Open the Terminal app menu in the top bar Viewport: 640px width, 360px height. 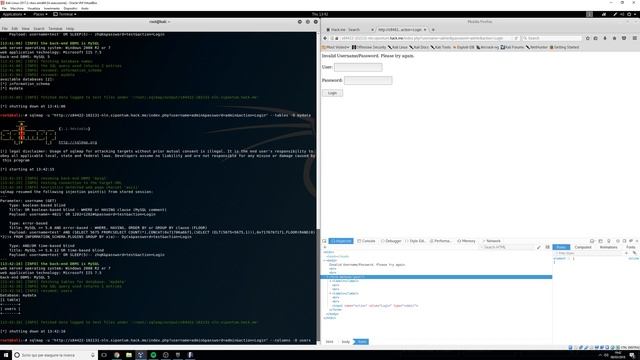(65, 14)
